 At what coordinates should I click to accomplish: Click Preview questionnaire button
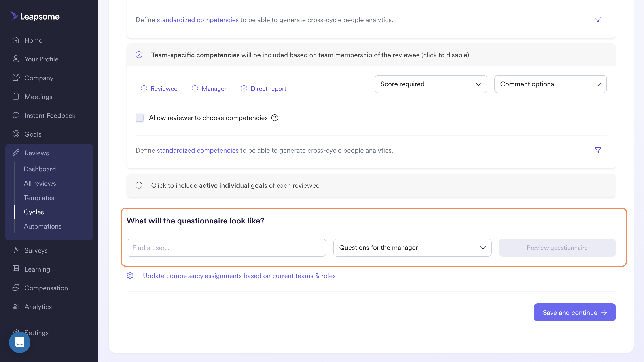(557, 248)
